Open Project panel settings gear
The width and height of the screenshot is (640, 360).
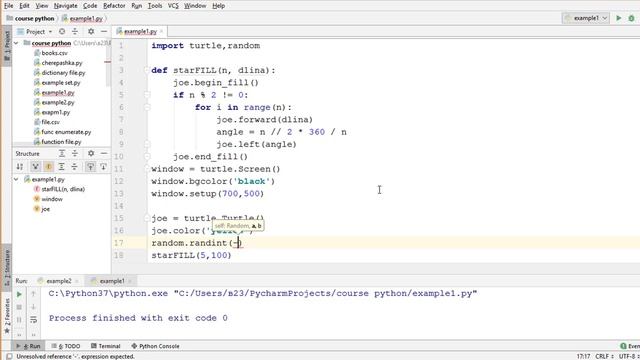coord(91,31)
